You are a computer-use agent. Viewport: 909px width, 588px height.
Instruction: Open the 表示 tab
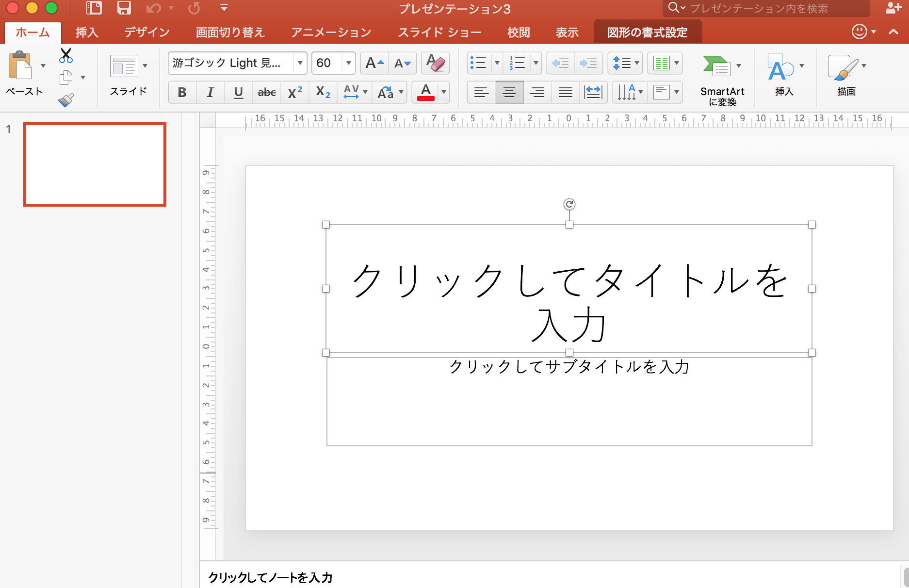click(567, 33)
